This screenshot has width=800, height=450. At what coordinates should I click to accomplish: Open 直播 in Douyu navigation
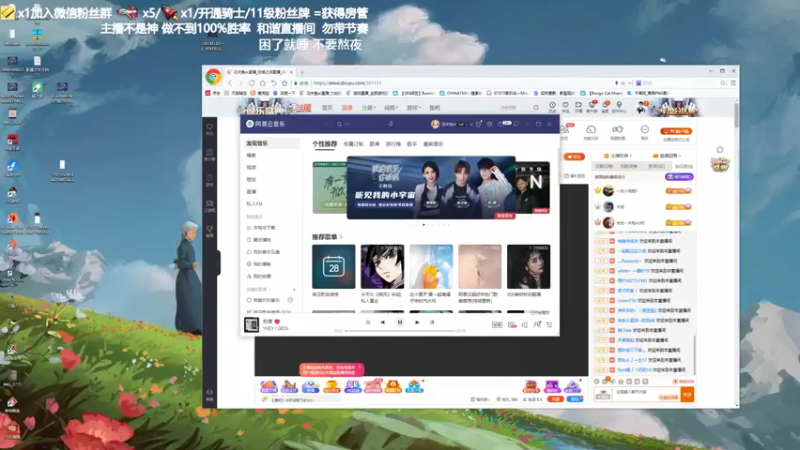(x=347, y=108)
